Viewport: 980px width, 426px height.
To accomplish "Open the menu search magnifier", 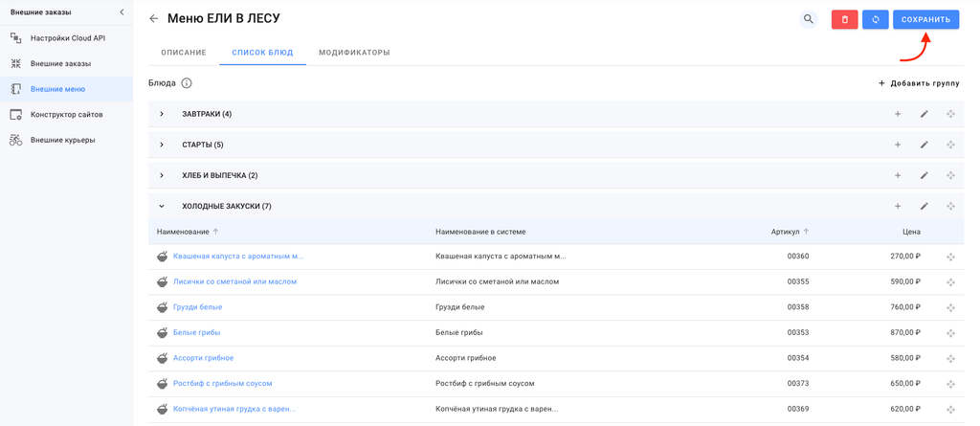I will [x=809, y=19].
